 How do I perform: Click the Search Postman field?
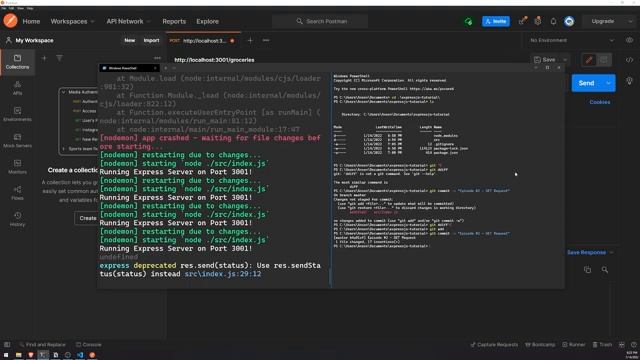tap(320, 21)
